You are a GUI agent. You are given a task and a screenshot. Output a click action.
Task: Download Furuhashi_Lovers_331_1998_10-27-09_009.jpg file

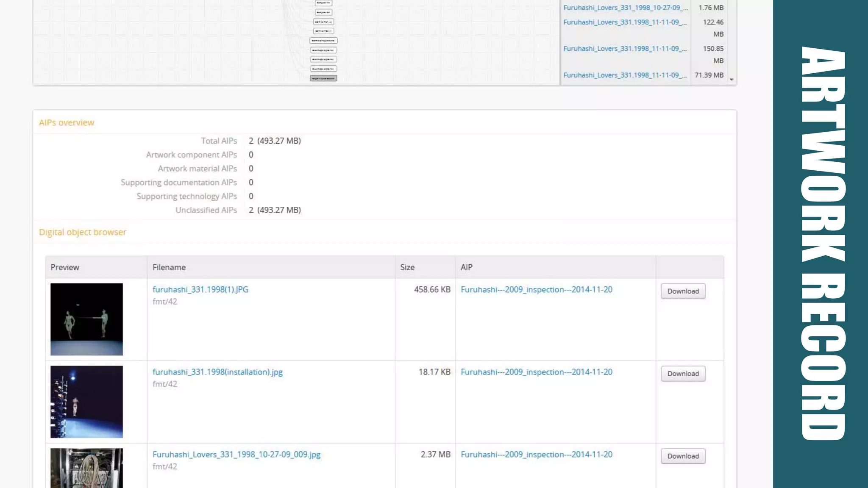tap(683, 456)
